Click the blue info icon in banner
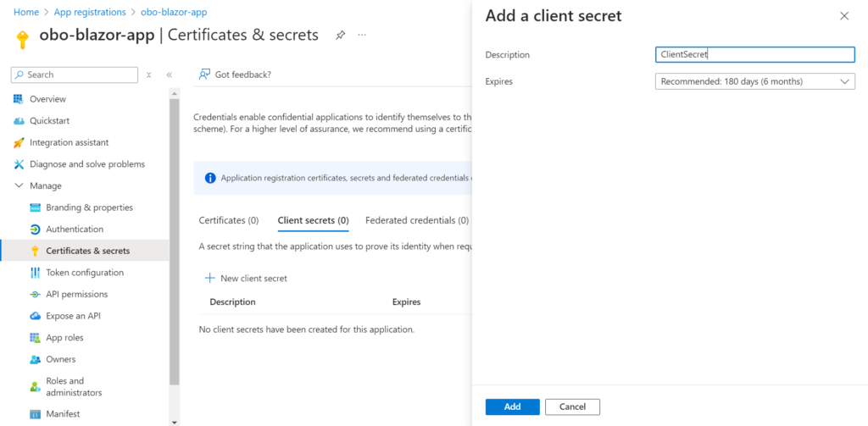The image size is (868, 426). point(210,178)
